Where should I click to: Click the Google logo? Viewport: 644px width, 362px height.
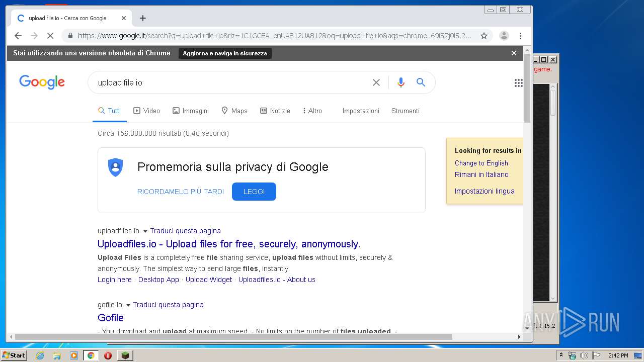click(42, 82)
